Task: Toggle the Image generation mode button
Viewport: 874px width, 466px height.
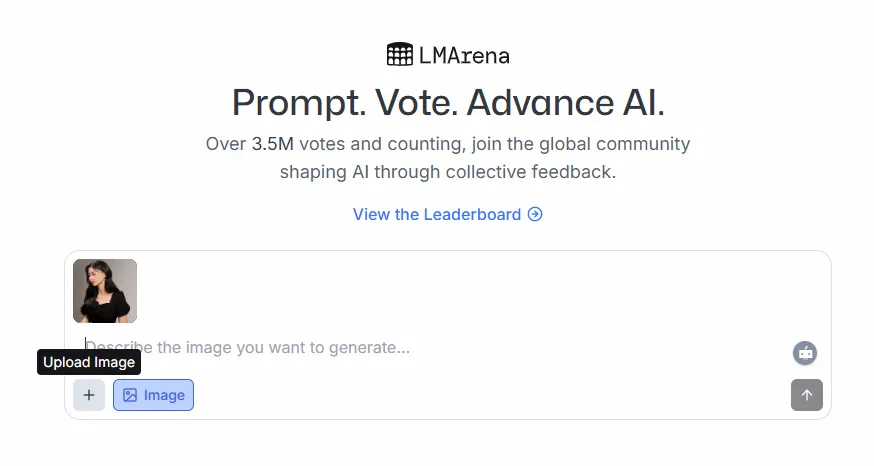Action: [x=153, y=395]
